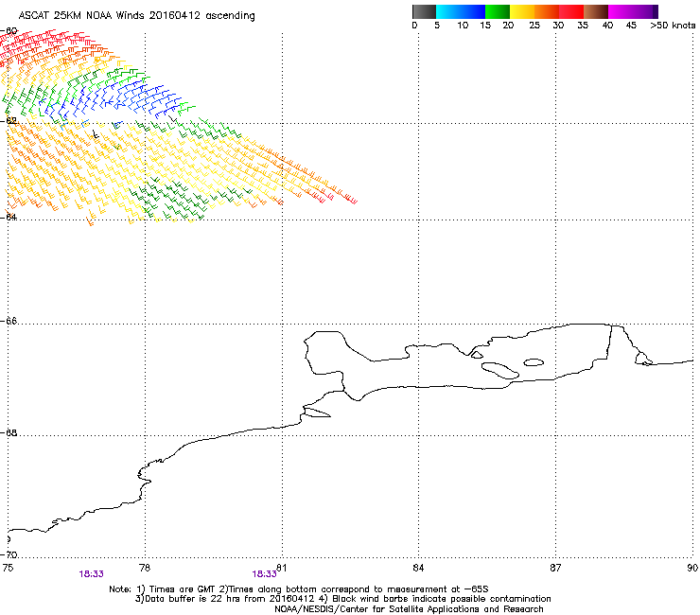Pick the blue 5-15 knots legend segment
Screen dimensions: 700x615
coord(461,11)
